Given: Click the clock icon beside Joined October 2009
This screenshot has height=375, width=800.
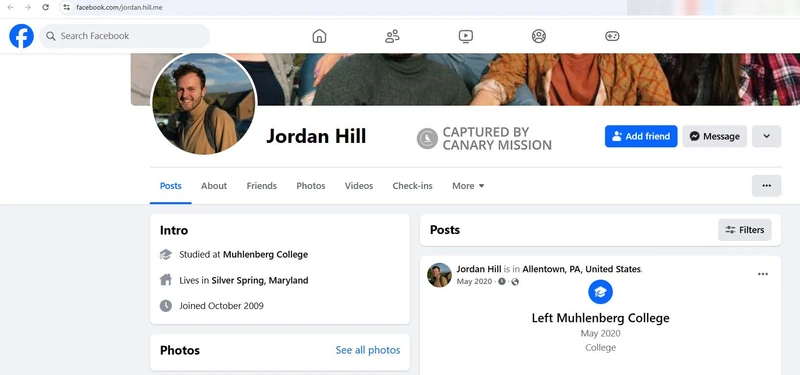Looking at the screenshot, I should pos(166,306).
